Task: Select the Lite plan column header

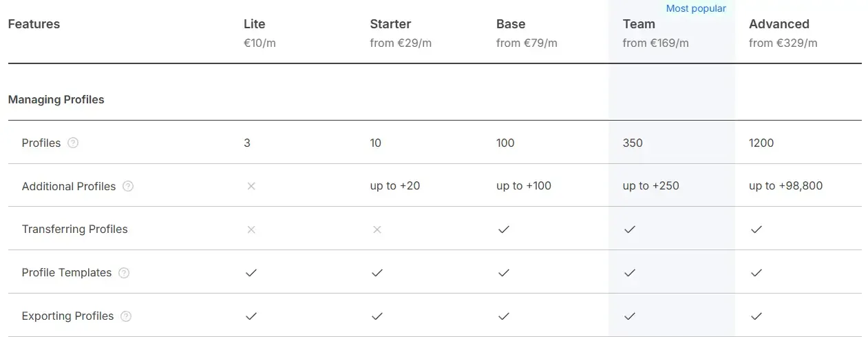Action: (x=255, y=24)
